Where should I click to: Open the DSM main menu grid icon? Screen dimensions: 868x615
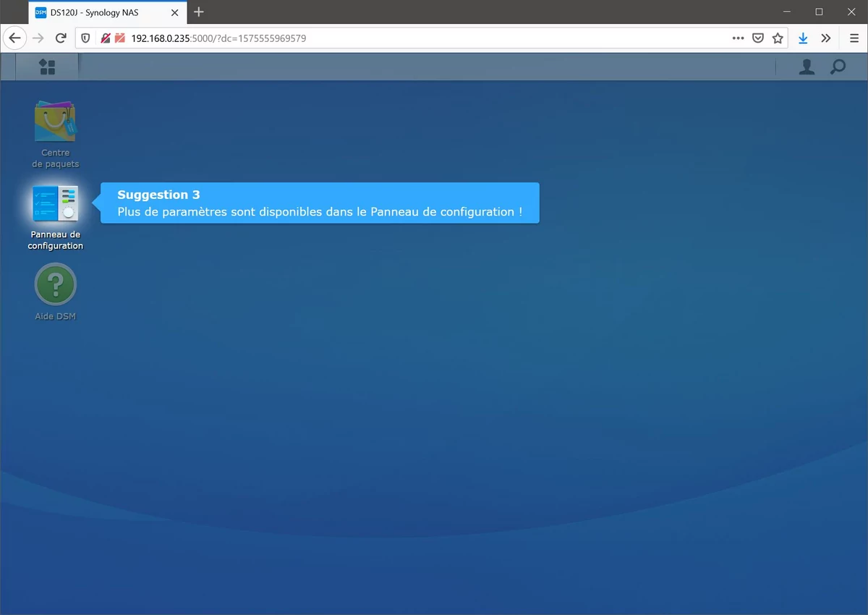click(47, 67)
